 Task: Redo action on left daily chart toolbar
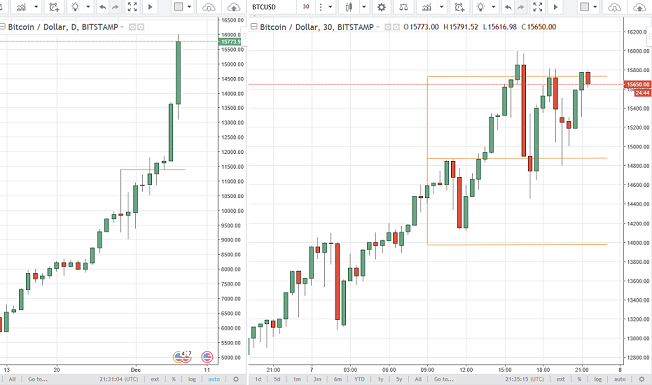[x=115, y=7]
